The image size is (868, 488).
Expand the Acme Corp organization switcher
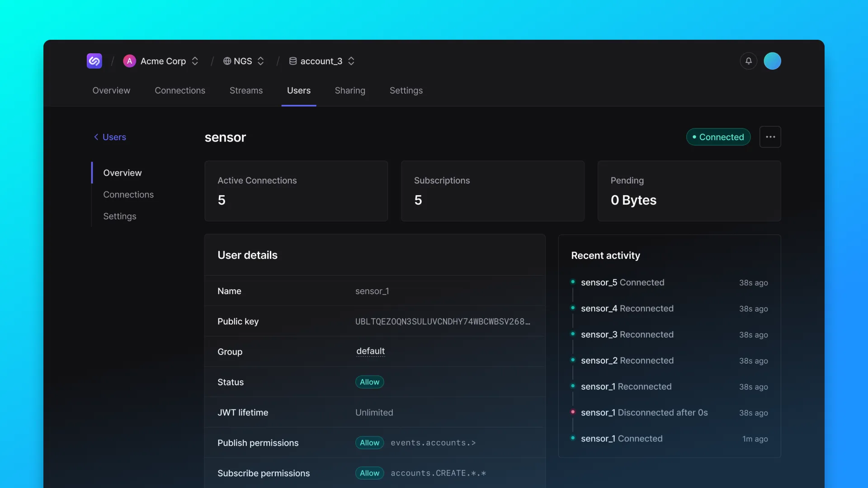point(195,61)
